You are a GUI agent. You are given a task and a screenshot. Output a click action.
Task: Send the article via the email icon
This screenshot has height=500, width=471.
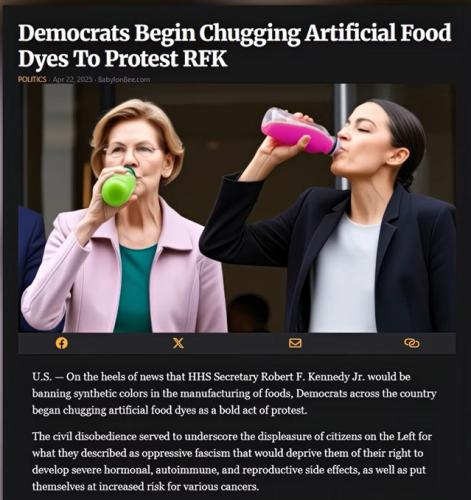click(295, 343)
